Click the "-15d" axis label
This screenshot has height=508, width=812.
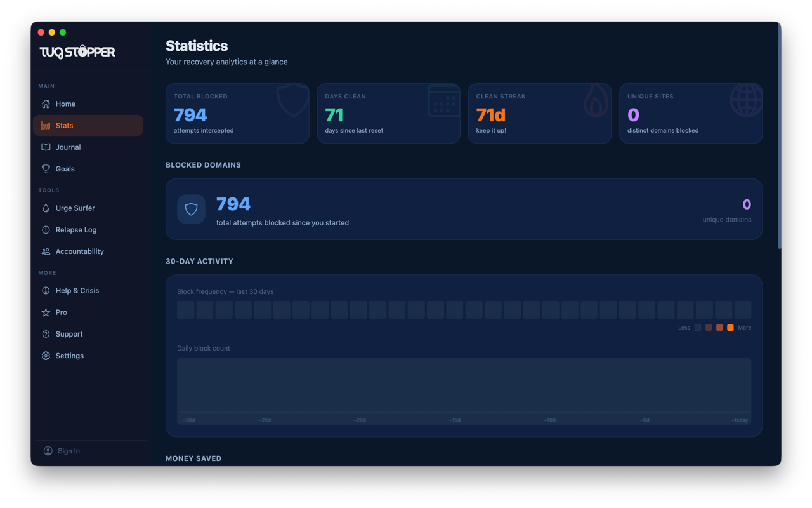[x=454, y=420]
